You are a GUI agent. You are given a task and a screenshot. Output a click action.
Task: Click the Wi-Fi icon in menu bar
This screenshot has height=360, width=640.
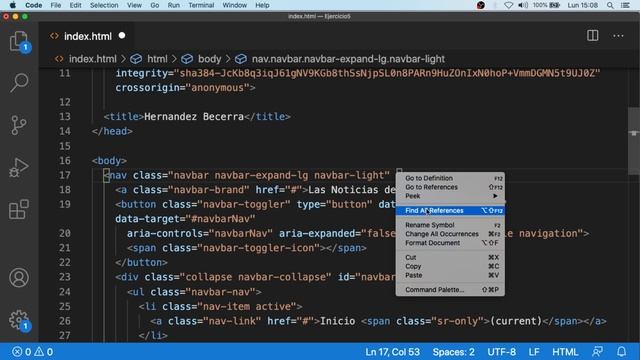click(508, 5)
